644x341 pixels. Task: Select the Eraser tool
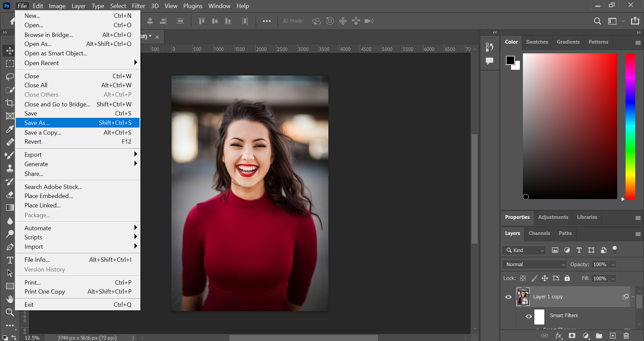pos(10,195)
